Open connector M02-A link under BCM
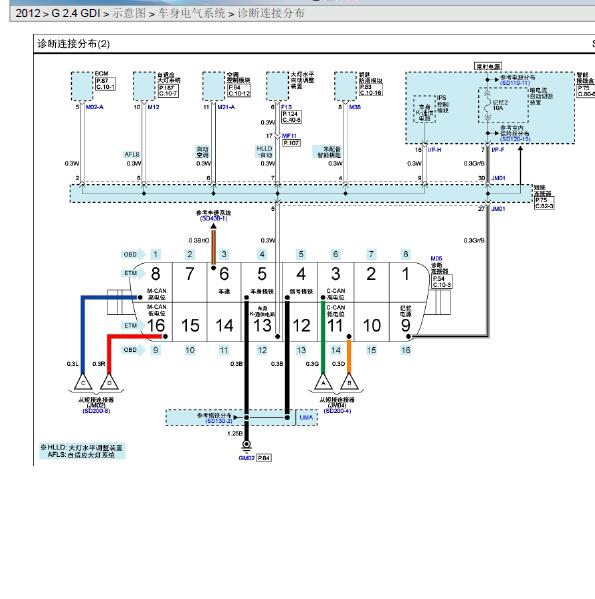Image resolution: width=595 pixels, height=599 pixels. [x=94, y=107]
